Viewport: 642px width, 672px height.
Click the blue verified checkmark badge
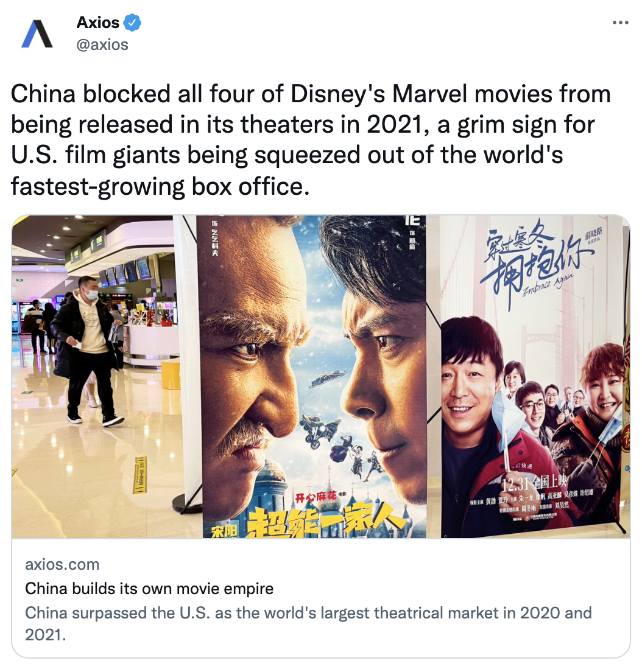pos(132,23)
